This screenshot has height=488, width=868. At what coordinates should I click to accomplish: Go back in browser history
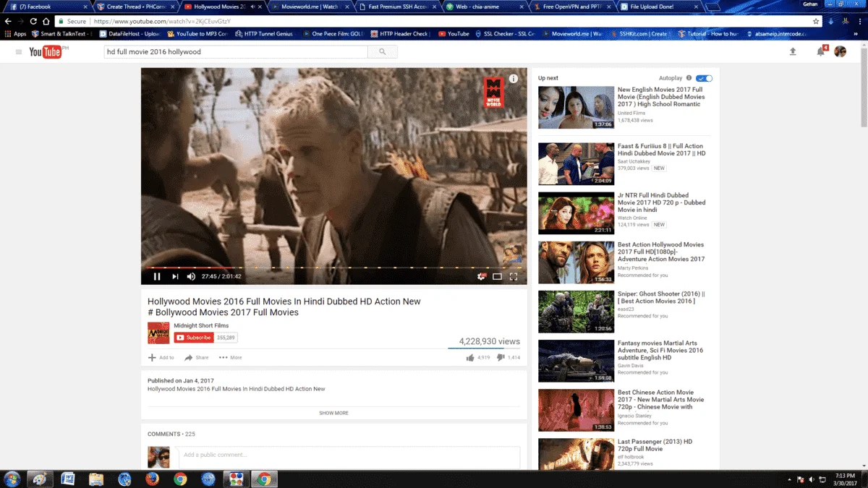[x=8, y=22]
